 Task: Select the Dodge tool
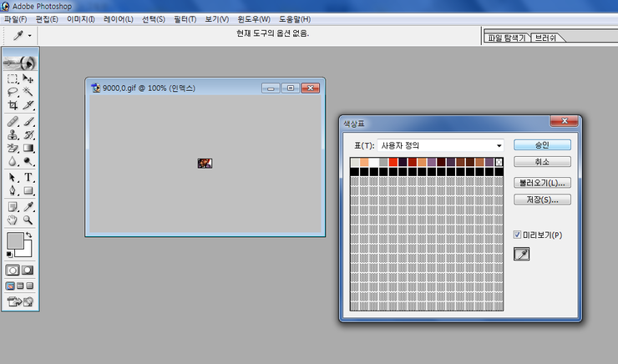point(28,161)
